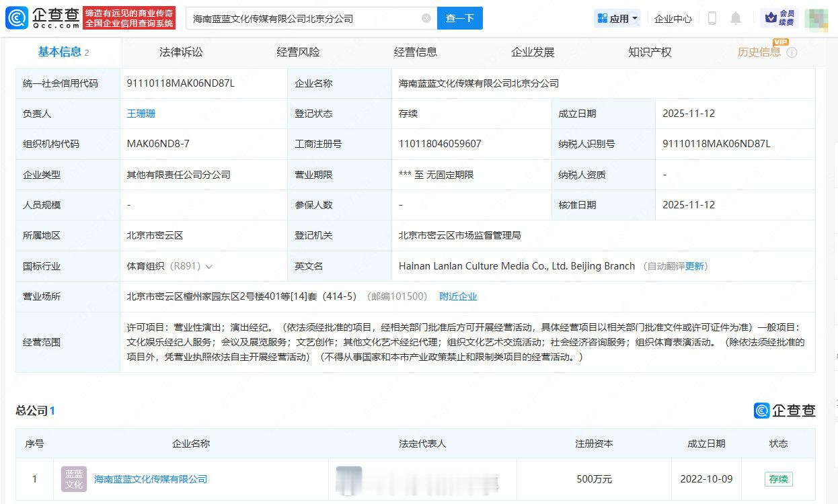
Task: Switch to the 经营风险 tab
Action: coord(298,52)
